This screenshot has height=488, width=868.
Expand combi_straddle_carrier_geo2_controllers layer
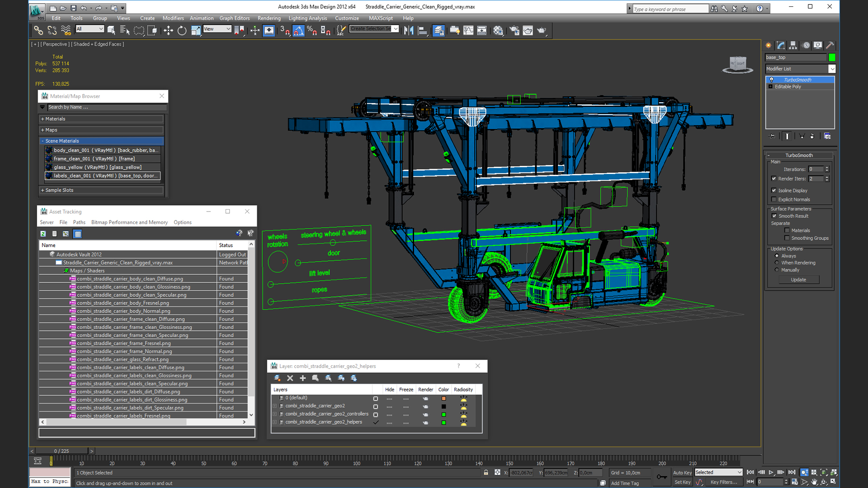(275, 414)
